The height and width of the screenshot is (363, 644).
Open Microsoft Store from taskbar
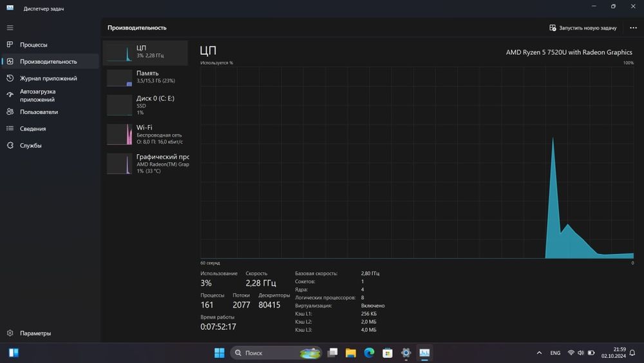387,353
